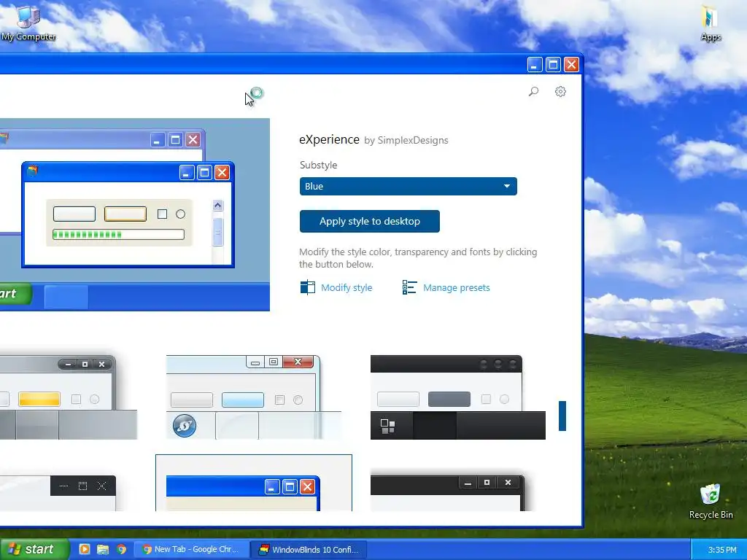The width and height of the screenshot is (747, 560).
Task: Select the eXperience style preview image
Action: pos(135,215)
